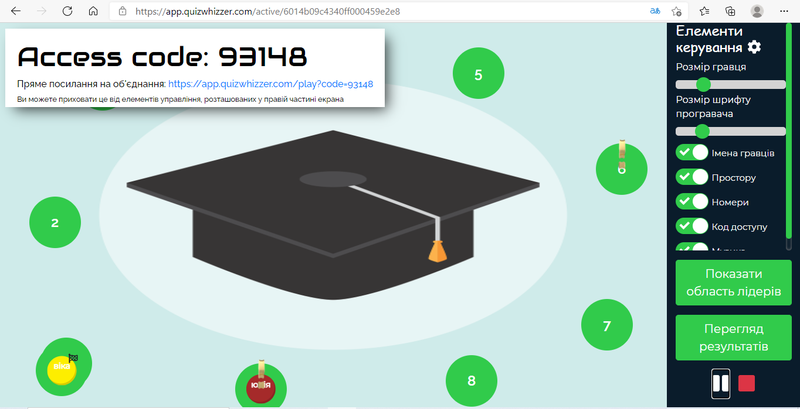Click the Розмір гравця slider handle
The image size is (800, 409).
[x=703, y=85]
